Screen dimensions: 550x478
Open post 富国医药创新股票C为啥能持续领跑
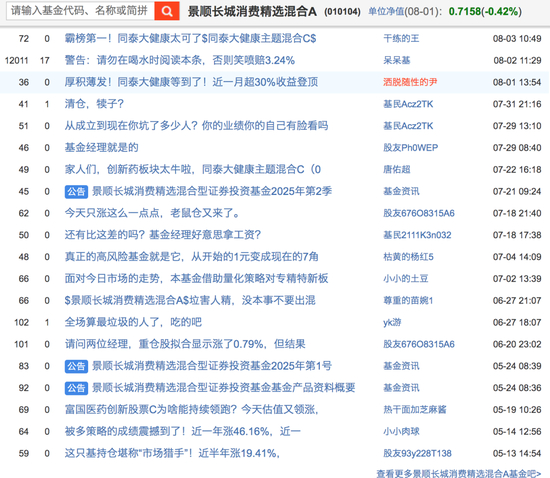point(192,409)
